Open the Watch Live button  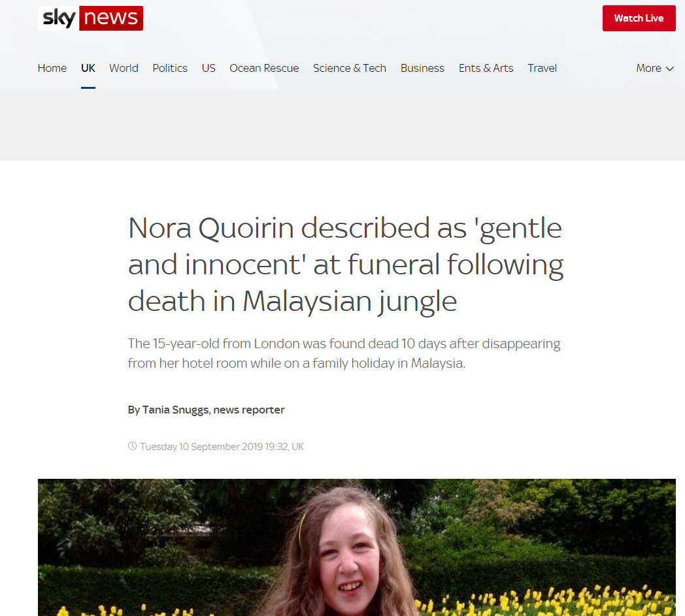click(x=639, y=18)
